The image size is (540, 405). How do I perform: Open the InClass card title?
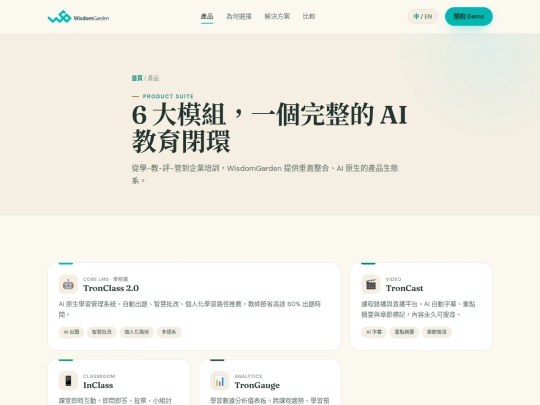click(98, 385)
